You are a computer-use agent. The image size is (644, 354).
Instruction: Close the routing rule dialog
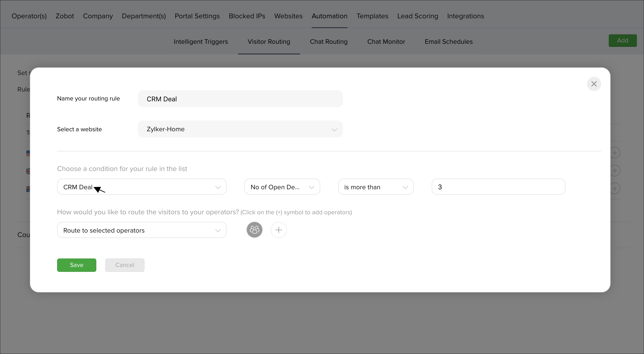coord(594,84)
